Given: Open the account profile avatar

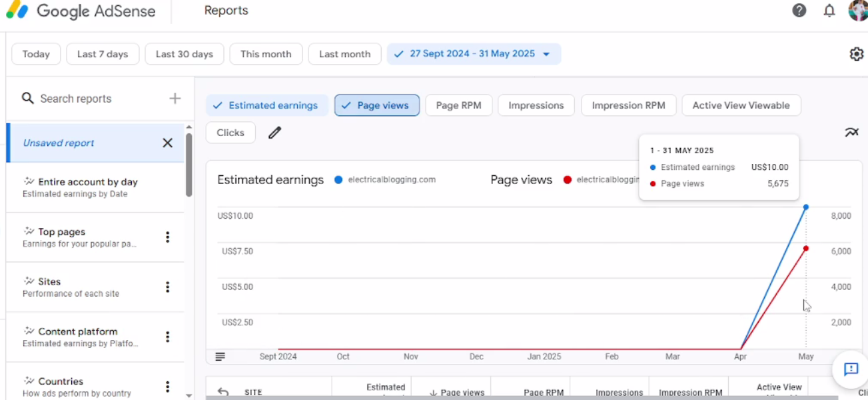Looking at the screenshot, I should coord(858,11).
